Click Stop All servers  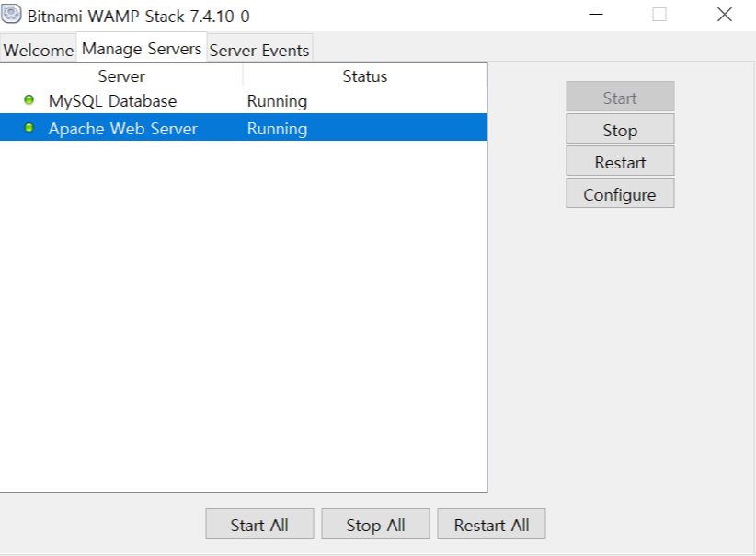tap(375, 525)
